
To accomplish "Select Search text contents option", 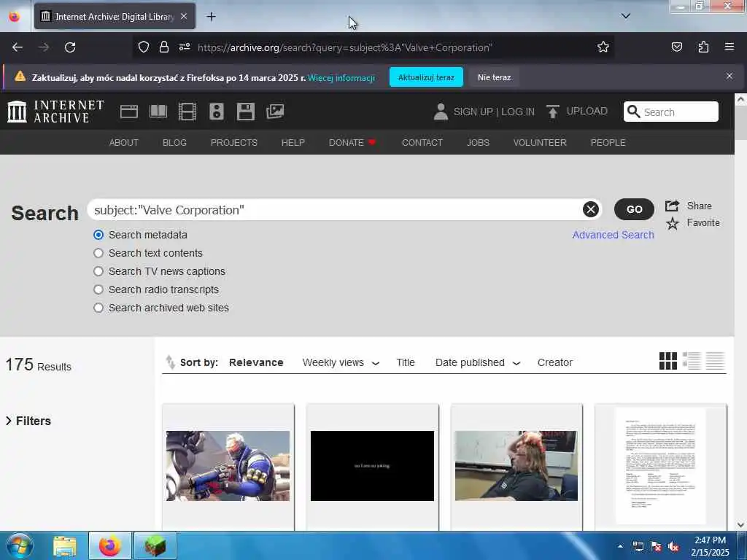I will coord(98,253).
